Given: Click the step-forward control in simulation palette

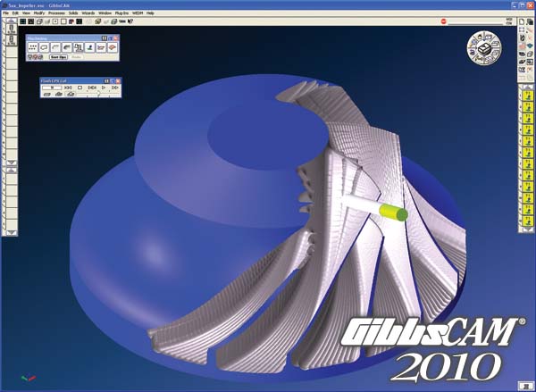Looking at the screenshot, I should [x=92, y=88].
